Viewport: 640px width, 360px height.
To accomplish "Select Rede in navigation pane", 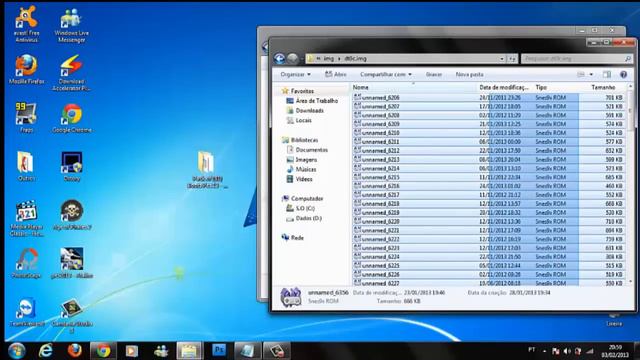I will 293,238.
